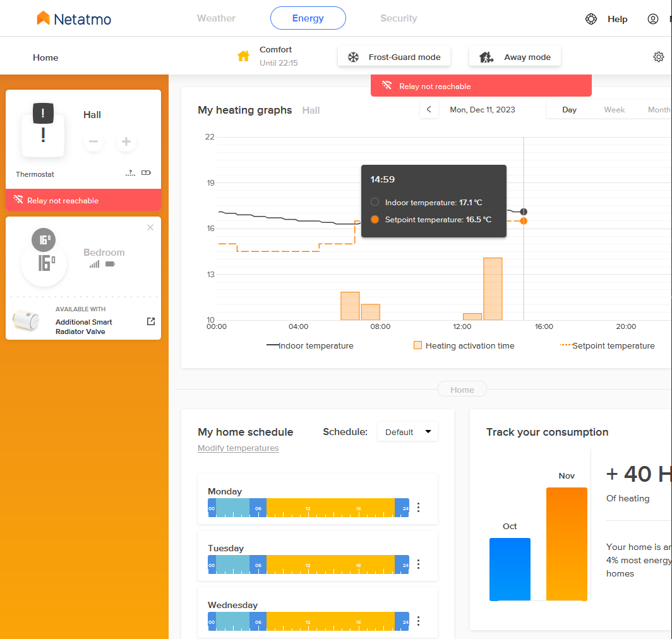This screenshot has height=639, width=672.
Task: Toggle Heating activation time legend
Action: pos(464,345)
